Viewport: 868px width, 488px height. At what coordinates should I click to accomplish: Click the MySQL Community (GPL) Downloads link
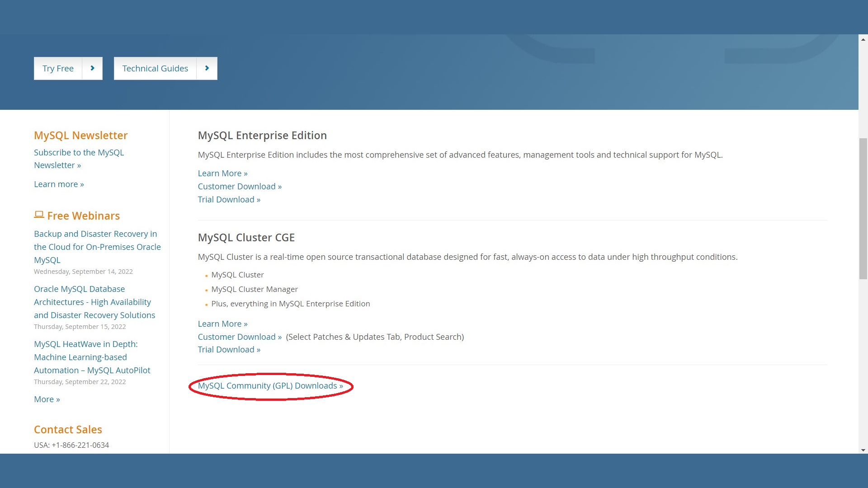270,385
